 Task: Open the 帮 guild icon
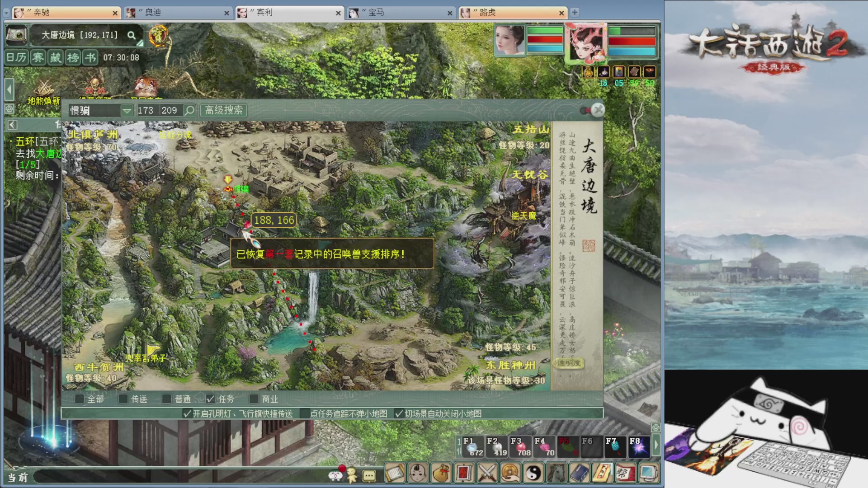tap(625, 473)
